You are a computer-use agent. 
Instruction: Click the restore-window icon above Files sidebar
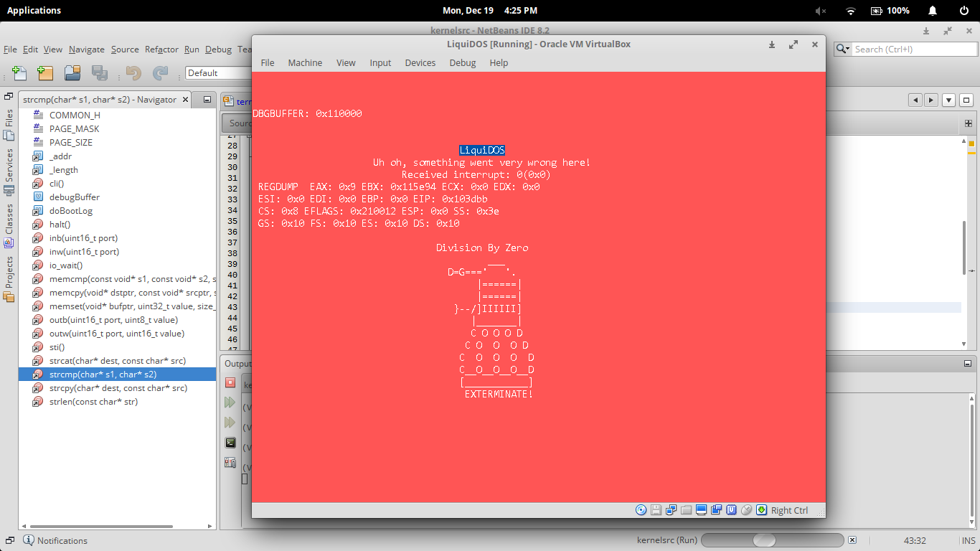pos(9,96)
